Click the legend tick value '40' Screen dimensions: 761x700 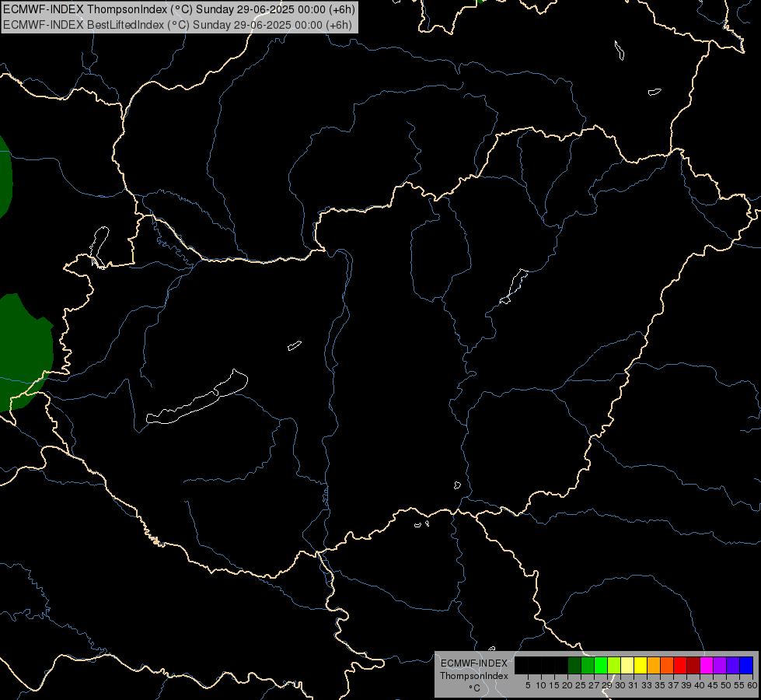click(700, 685)
